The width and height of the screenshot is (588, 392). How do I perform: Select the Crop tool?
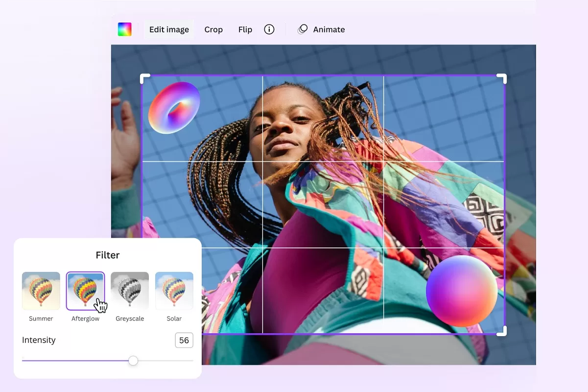click(213, 29)
